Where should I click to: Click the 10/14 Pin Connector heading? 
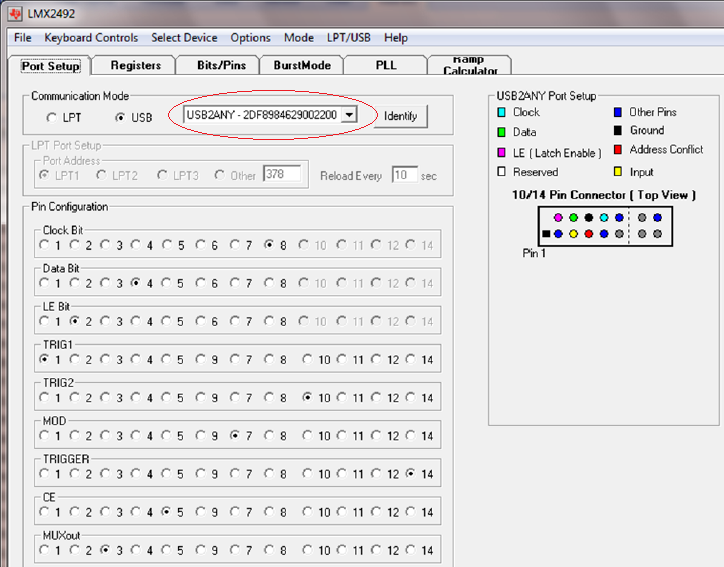click(603, 195)
